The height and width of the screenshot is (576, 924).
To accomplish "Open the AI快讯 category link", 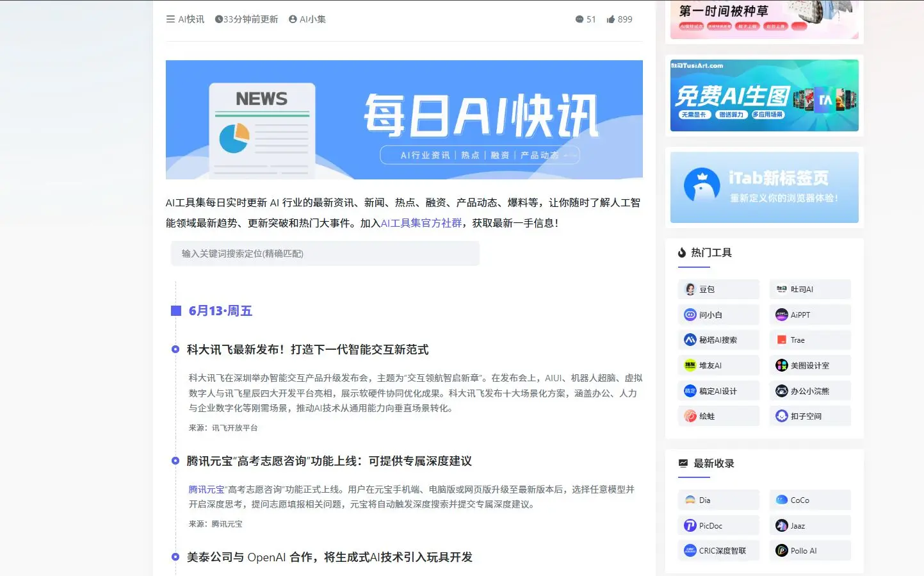I will coord(186,19).
